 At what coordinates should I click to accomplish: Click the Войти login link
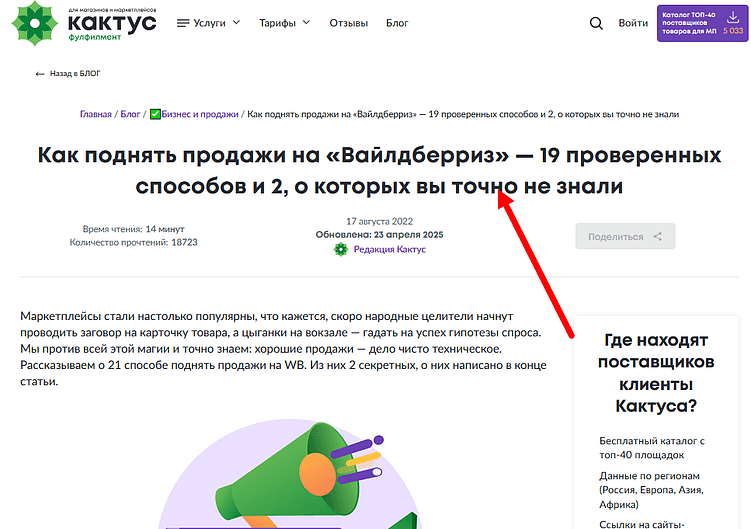[x=633, y=23]
